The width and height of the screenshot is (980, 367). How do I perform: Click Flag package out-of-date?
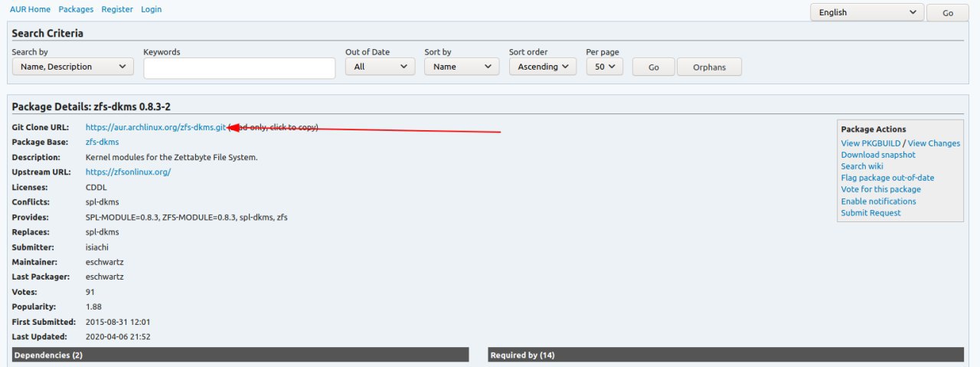pyautogui.click(x=887, y=178)
